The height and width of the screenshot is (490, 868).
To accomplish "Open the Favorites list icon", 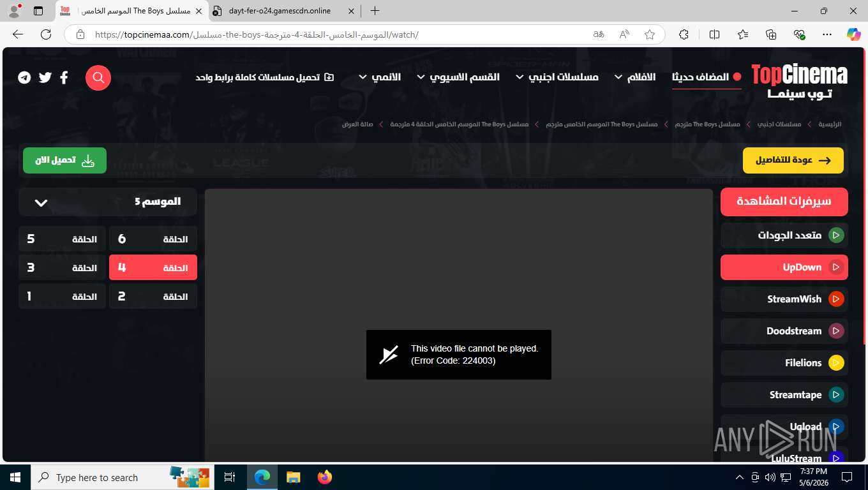I will pyautogui.click(x=743, y=34).
